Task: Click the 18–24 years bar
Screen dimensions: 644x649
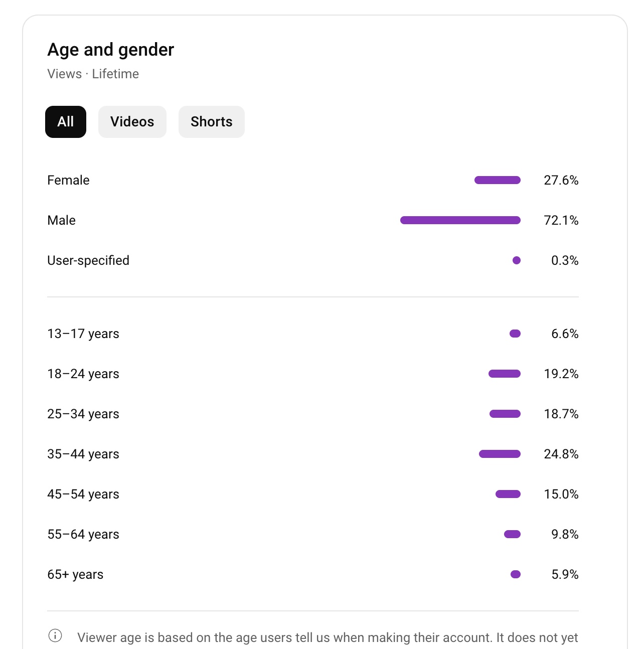Action: pos(505,374)
